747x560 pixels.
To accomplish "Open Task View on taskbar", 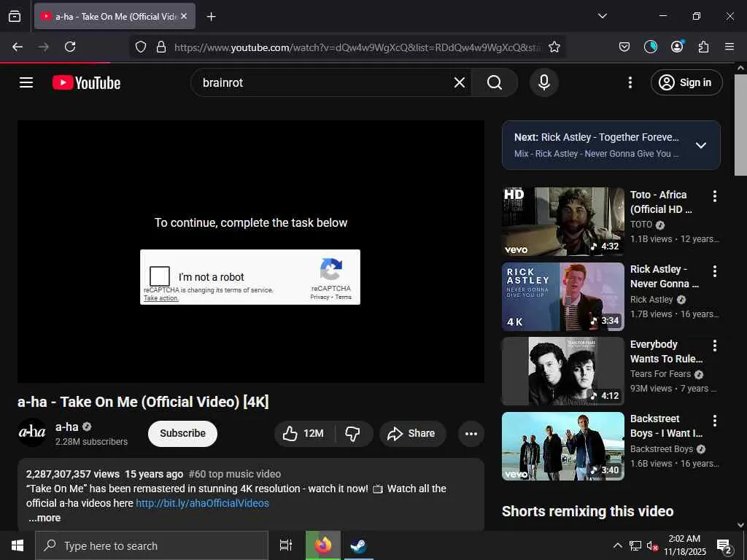I will [286, 545].
